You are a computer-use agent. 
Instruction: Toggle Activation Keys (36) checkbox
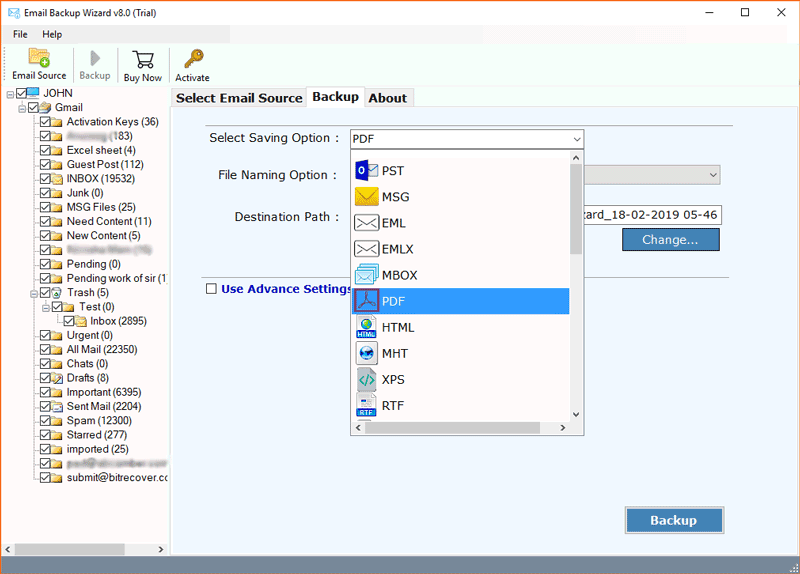[x=45, y=121]
